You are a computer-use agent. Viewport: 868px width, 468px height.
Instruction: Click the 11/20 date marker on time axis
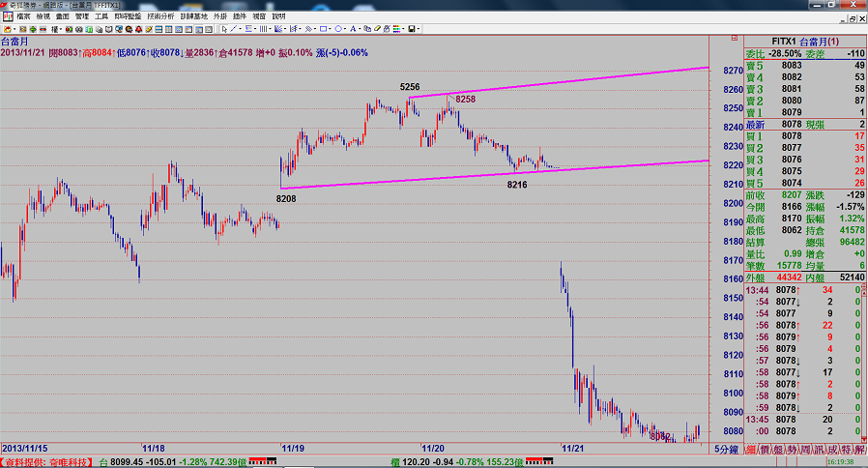tap(432, 449)
